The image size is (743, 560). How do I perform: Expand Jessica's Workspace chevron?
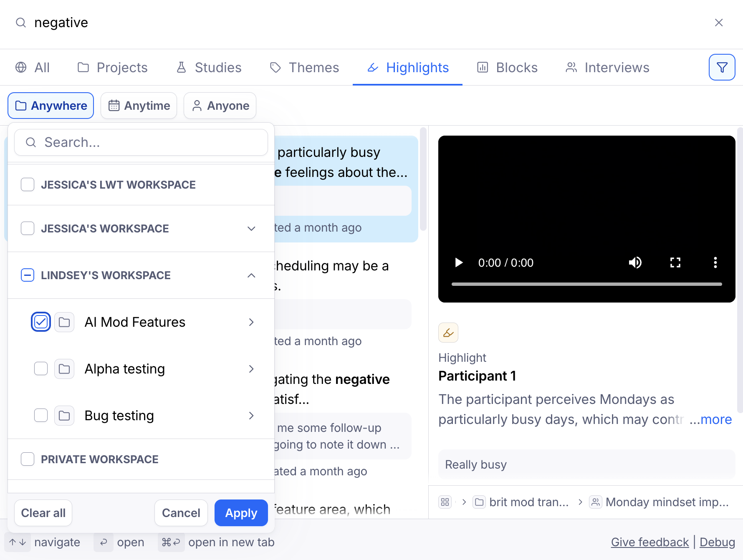(251, 229)
